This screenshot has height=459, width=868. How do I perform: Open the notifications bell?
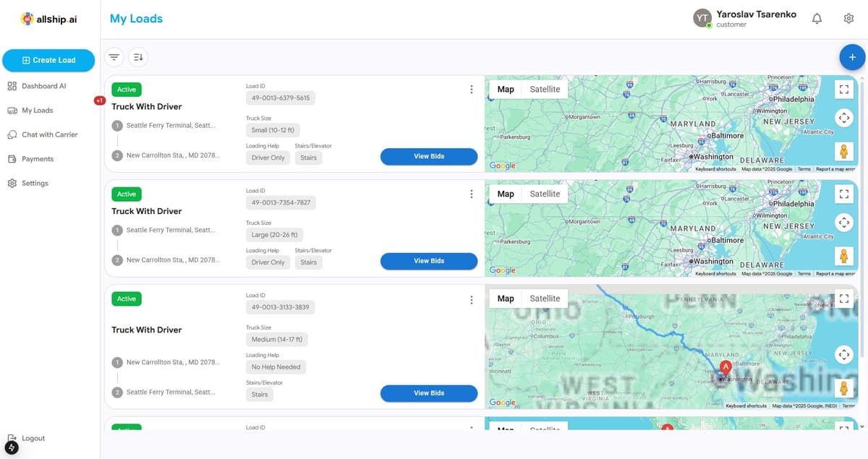[x=817, y=18]
